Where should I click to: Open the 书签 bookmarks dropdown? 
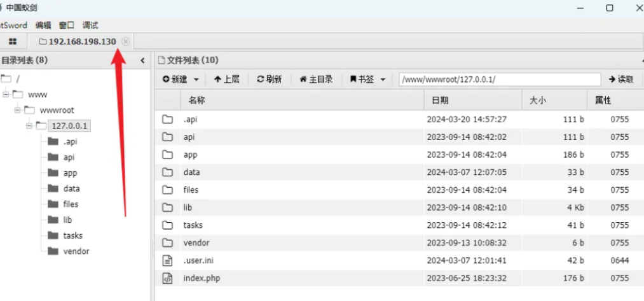[367, 79]
